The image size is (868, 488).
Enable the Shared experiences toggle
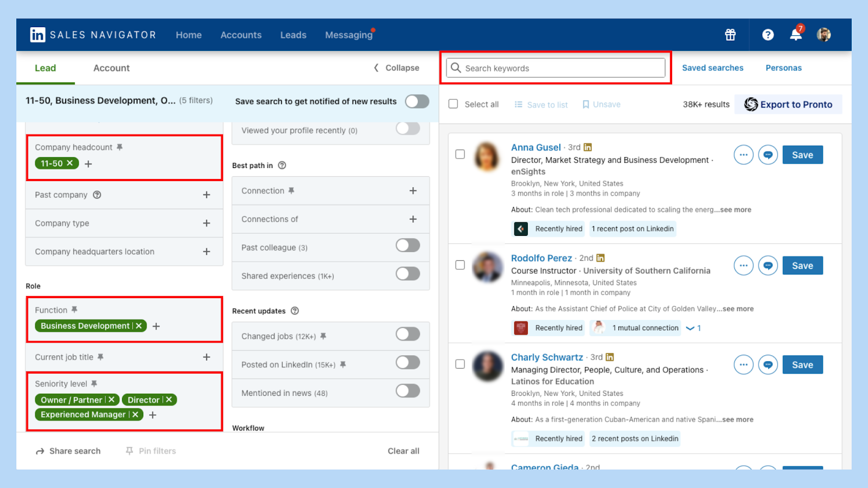pyautogui.click(x=407, y=274)
